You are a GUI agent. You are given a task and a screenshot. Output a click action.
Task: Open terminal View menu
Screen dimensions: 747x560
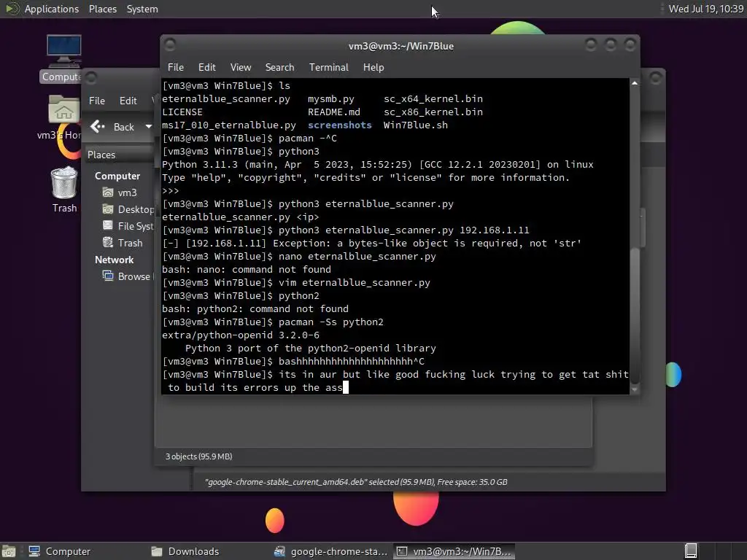pos(241,67)
